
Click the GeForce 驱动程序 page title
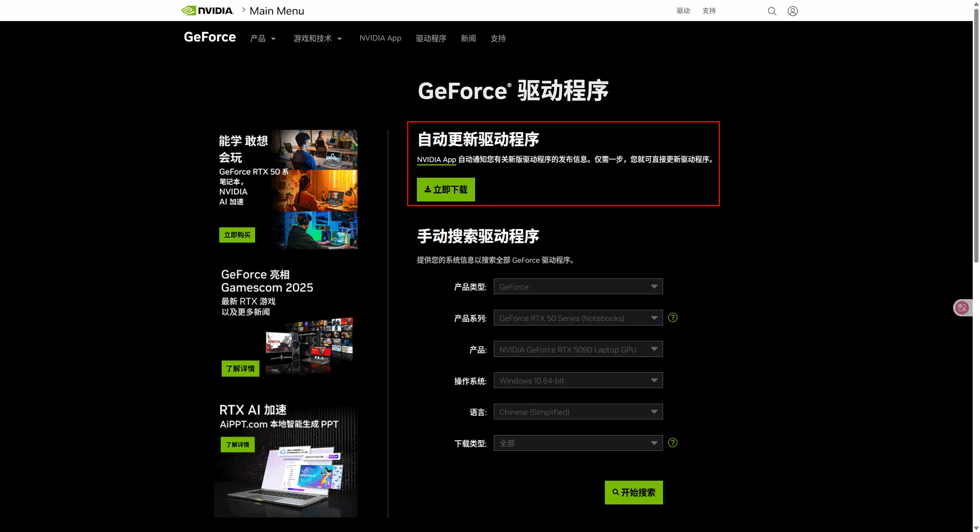click(x=513, y=91)
